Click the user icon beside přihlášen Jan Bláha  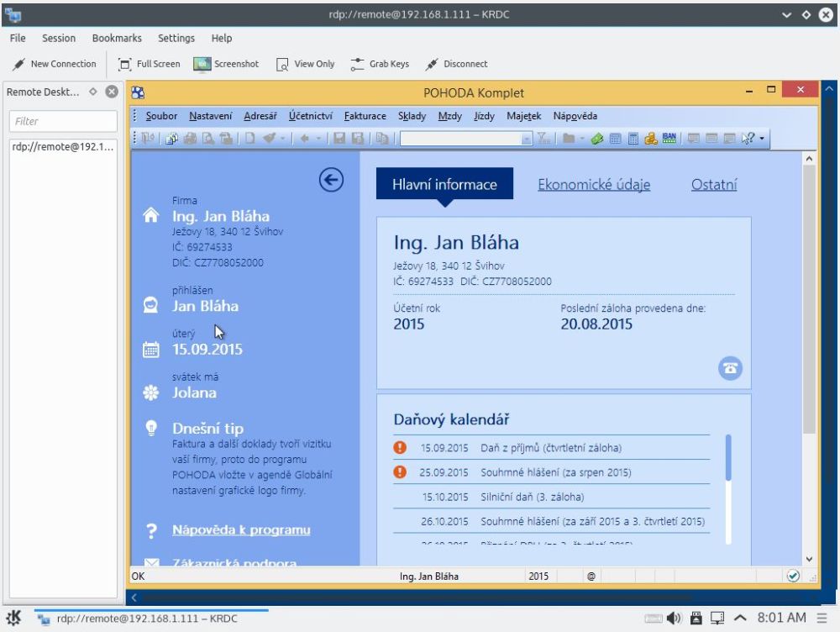coord(151,305)
